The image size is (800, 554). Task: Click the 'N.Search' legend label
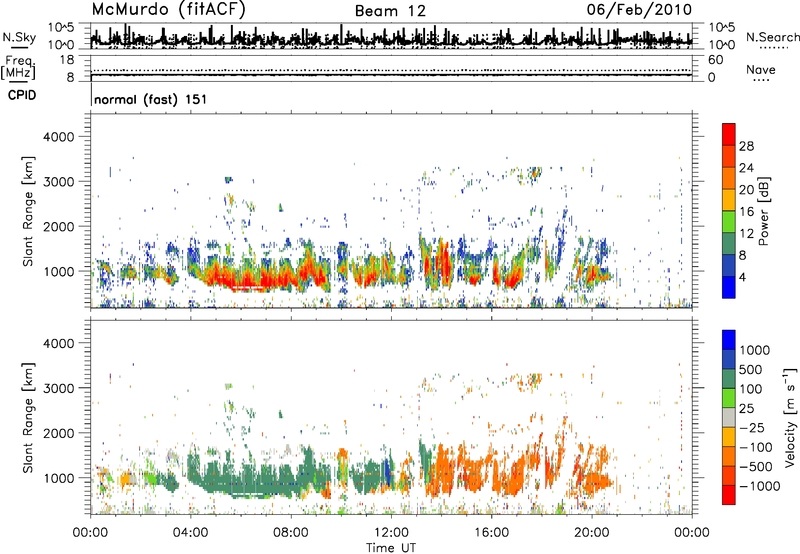(773, 37)
